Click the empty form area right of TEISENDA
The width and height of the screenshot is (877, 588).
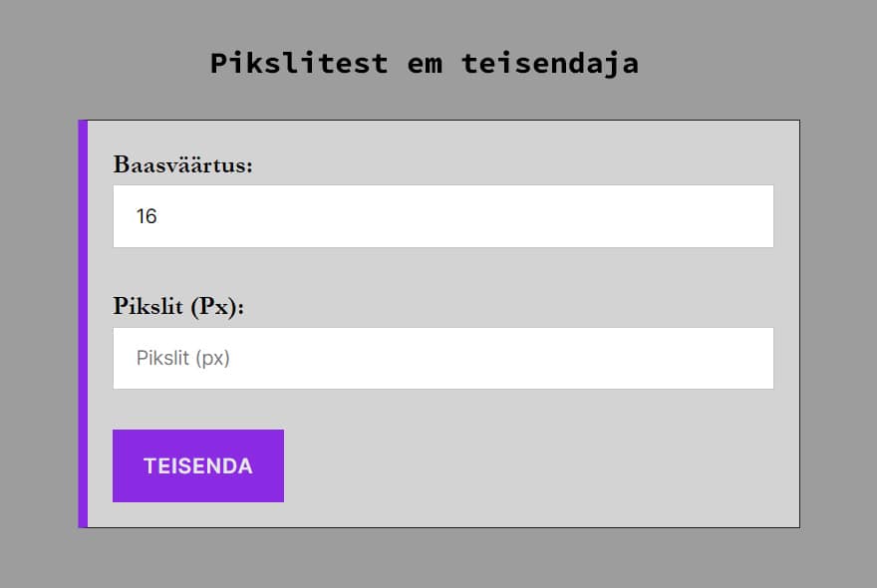538,465
